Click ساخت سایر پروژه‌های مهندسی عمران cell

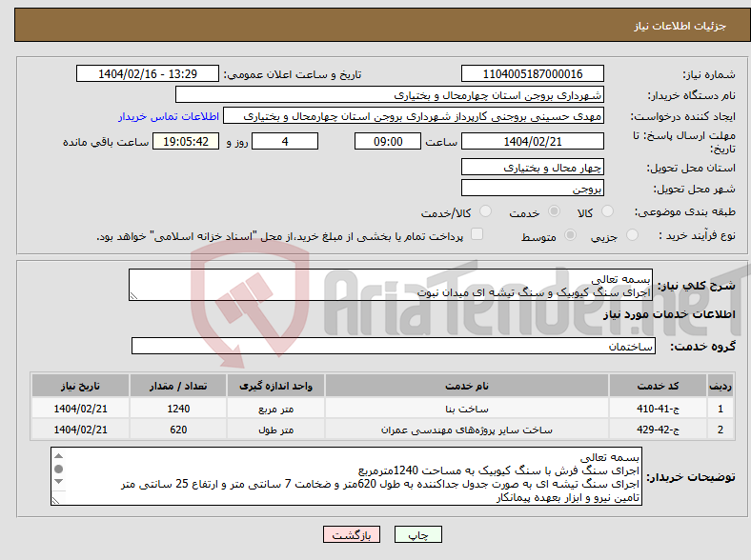point(466,430)
